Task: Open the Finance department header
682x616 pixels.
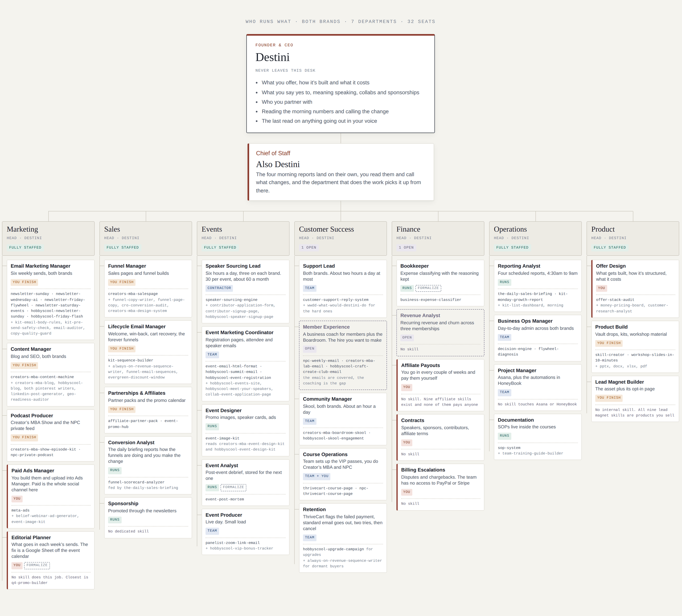Action: (438, 238)
